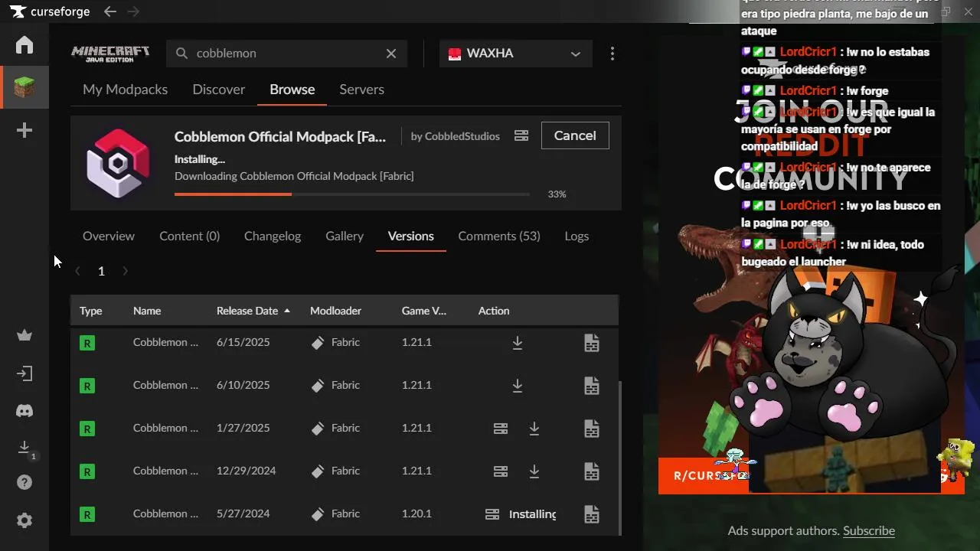Click server pack icon for 5/27/2024 row
The image size is (980, 551).
492,514
